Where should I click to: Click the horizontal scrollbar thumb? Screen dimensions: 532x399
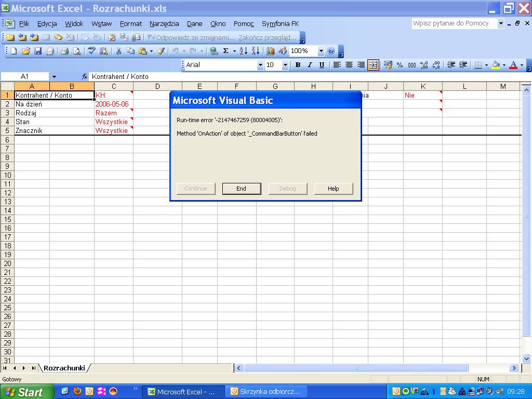click(356, 368)
